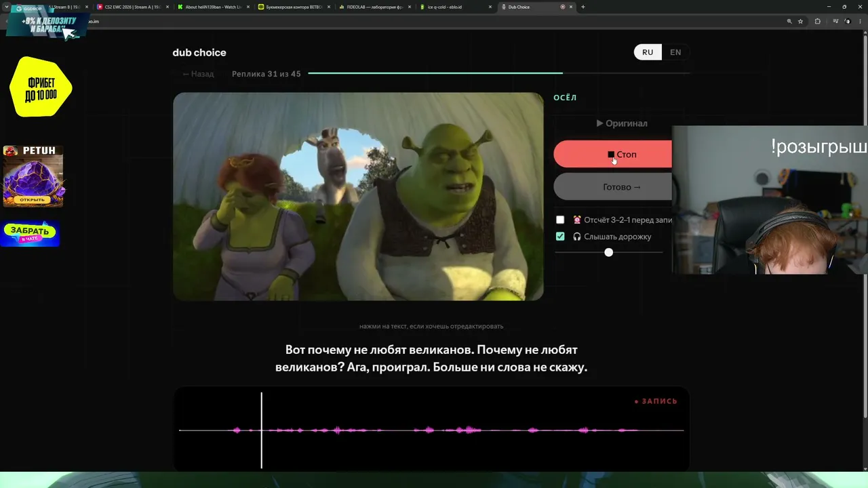Click the recording waveform track

tap(431, 430)
